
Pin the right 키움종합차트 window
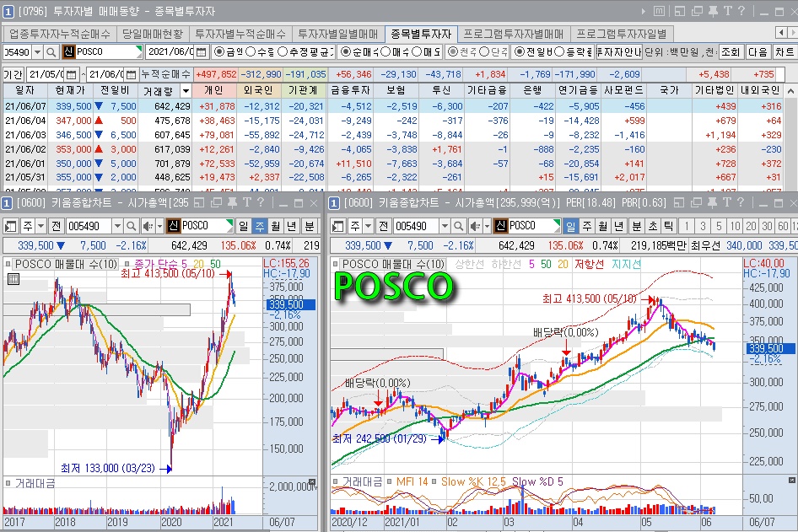click(712, 203)
